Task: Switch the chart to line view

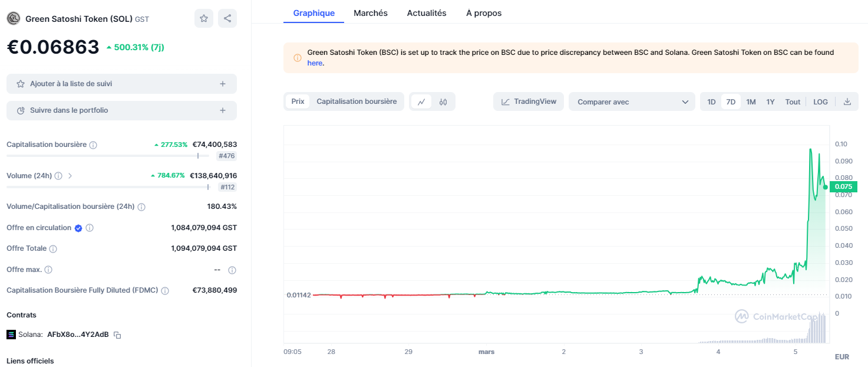Action: tap(421, 101)
